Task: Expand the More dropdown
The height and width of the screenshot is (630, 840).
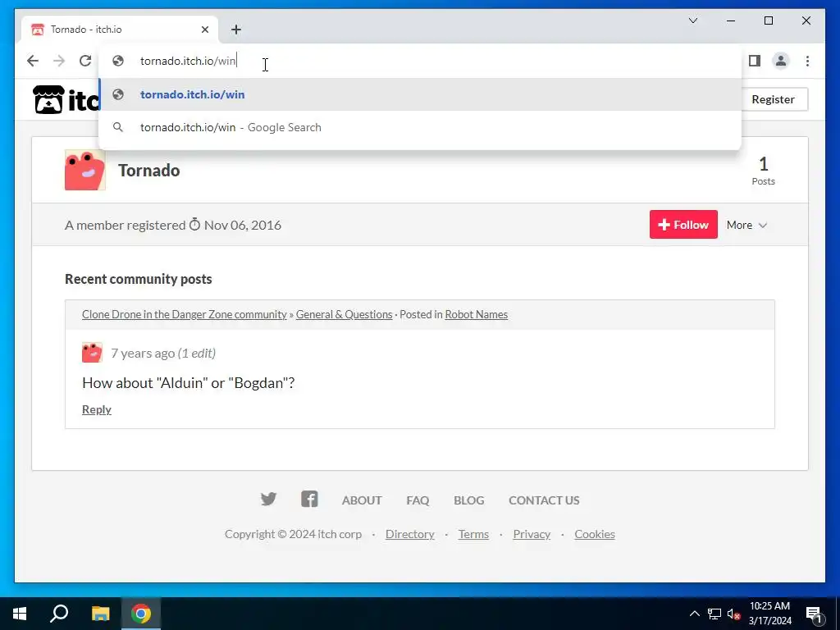Action: coord(746,225)
